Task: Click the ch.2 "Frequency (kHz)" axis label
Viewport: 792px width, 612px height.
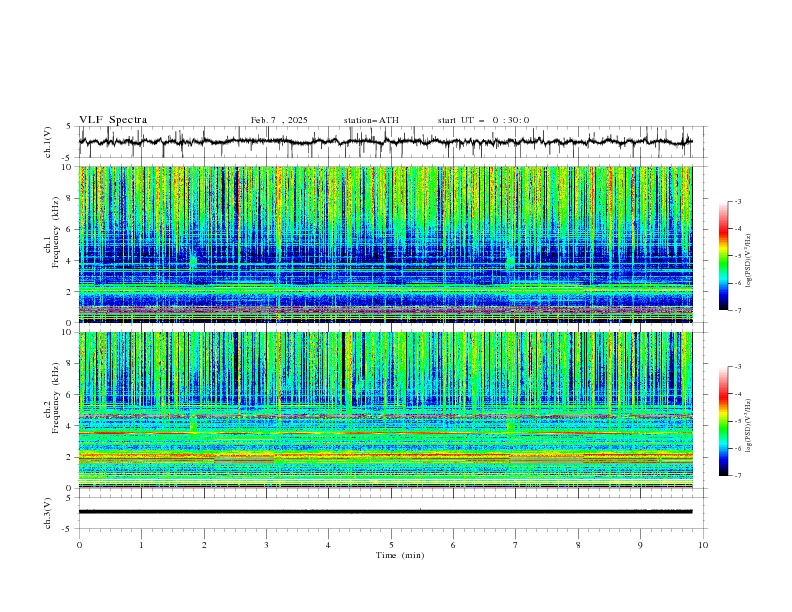Action: click(55, 398)
